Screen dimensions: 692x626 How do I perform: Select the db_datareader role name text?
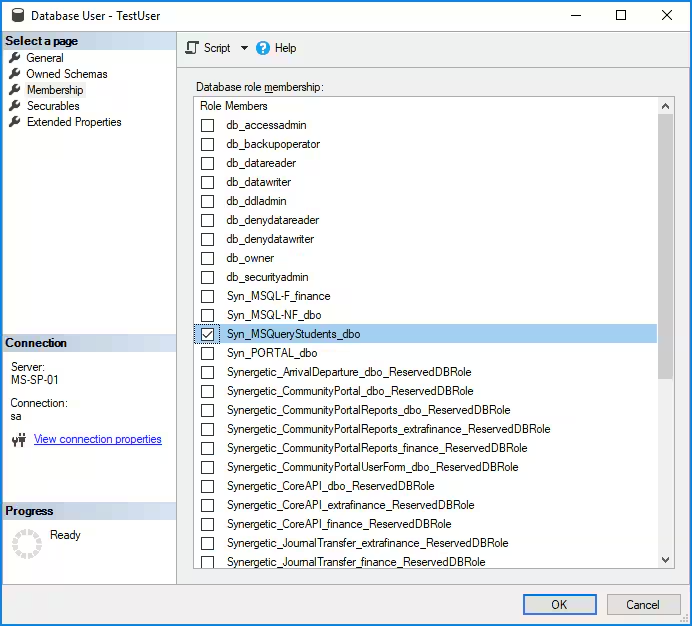(261, 163)
